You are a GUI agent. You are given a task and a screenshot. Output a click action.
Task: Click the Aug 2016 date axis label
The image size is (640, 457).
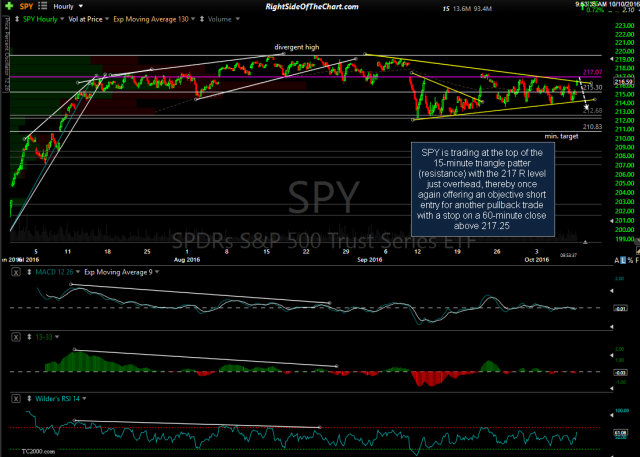click(187, 260)
